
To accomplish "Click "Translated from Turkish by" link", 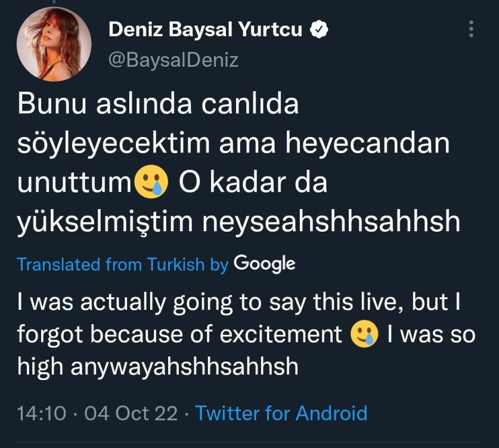I will click(122, 264).
